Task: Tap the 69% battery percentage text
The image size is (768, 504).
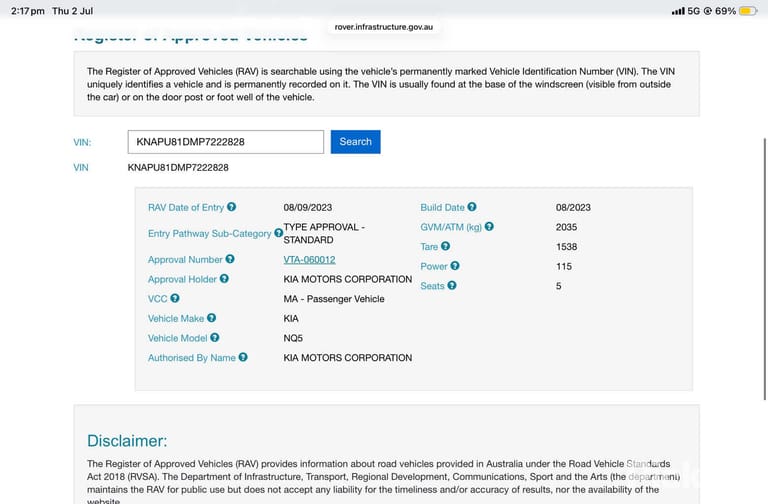Action: (725, 11)
